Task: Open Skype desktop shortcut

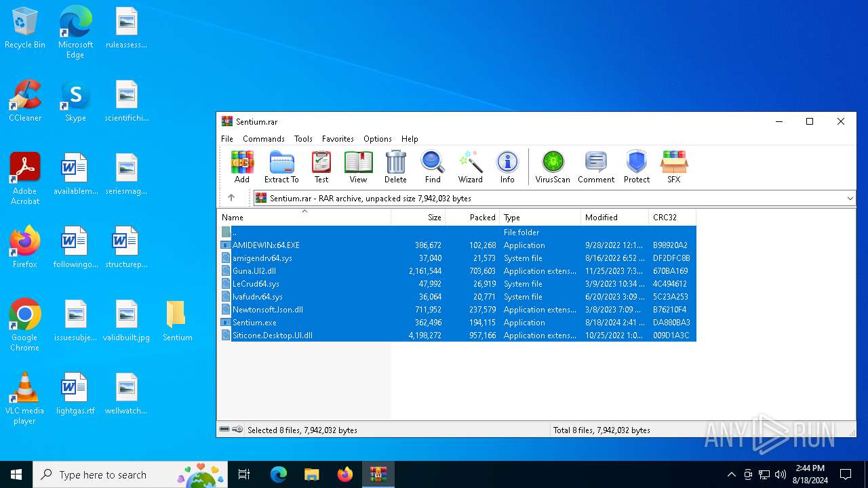Action: point(75,102)
